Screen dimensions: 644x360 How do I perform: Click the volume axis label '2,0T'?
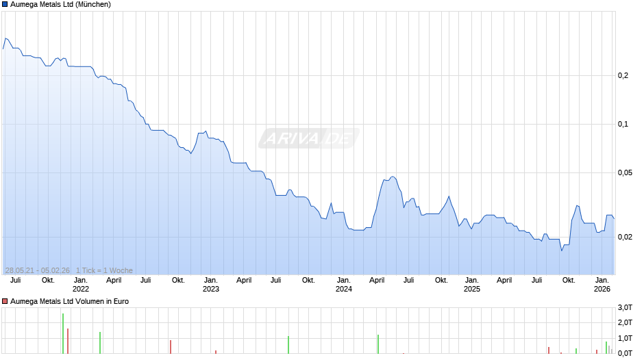625,322
